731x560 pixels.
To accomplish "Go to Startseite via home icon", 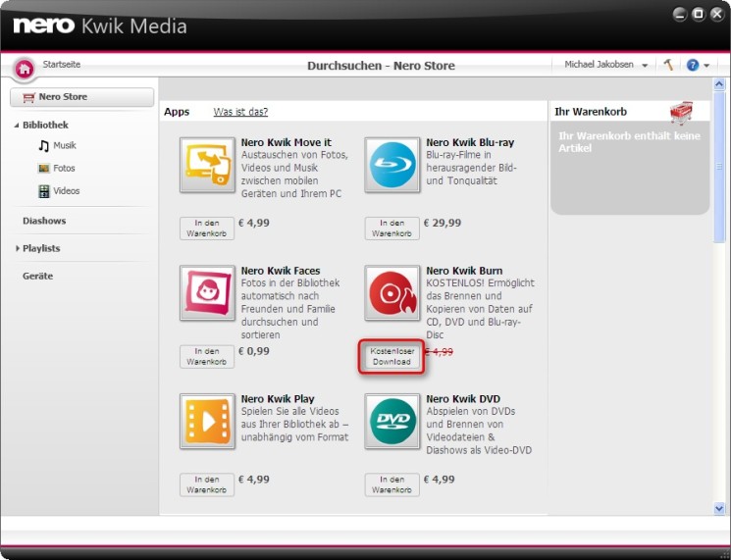I will coord(24,68).
